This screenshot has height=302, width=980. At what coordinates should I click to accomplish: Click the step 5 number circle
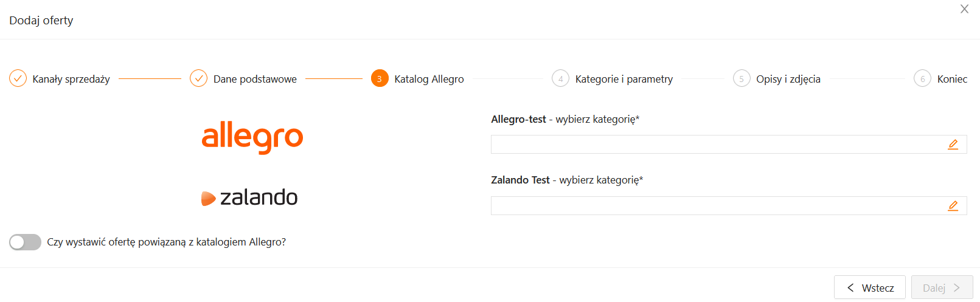pos(742,78)
